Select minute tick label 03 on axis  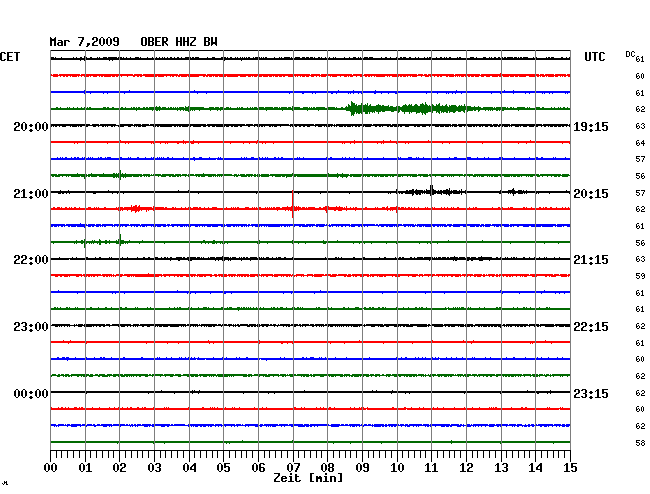point(154,467)
